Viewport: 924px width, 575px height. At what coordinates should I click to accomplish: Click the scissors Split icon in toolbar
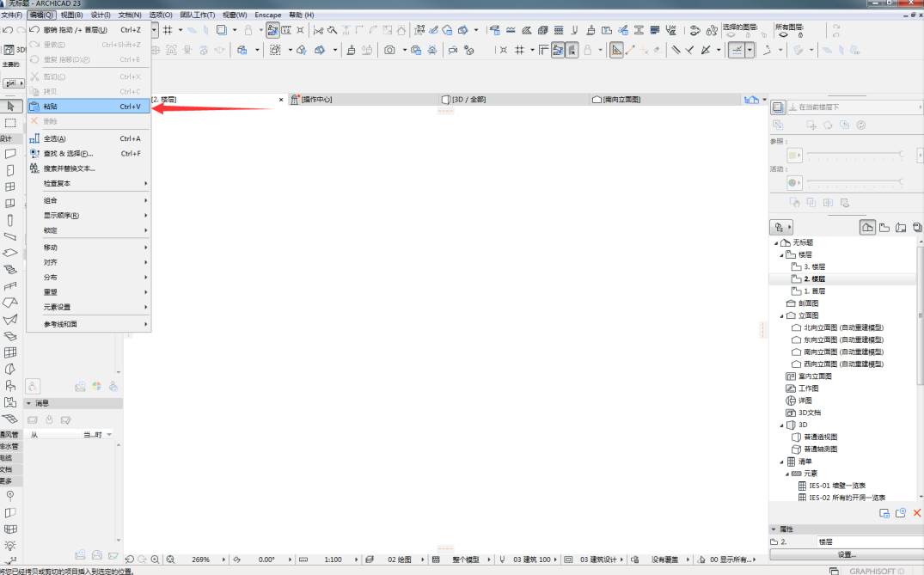[x=319, y=30]
